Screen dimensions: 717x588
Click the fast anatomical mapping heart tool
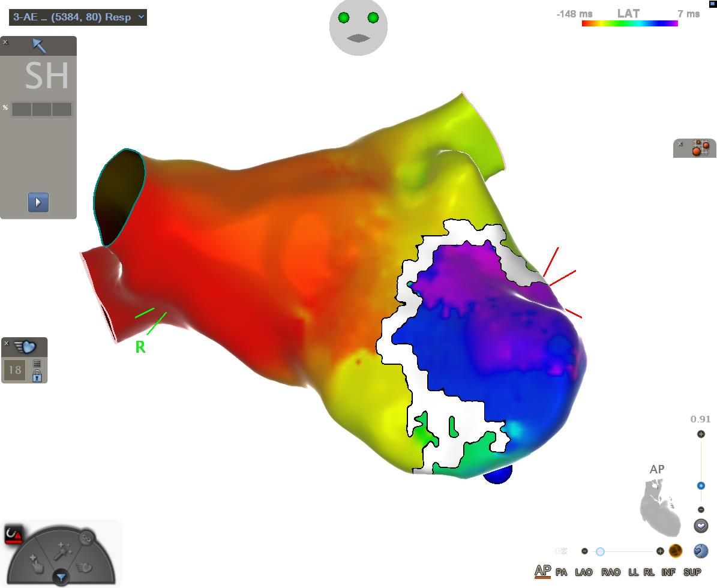pyautogui.click(x=85, y=566)
